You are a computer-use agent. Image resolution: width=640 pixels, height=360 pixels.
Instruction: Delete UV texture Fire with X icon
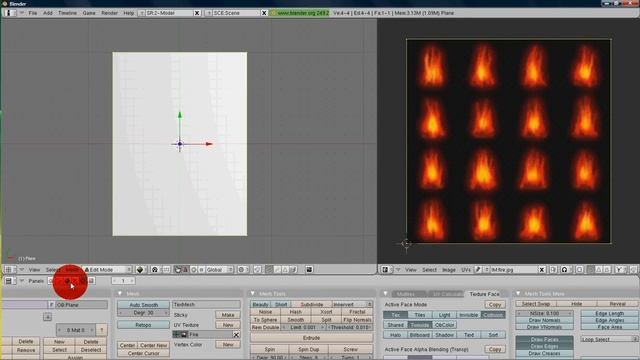click(x=236, y=335)
